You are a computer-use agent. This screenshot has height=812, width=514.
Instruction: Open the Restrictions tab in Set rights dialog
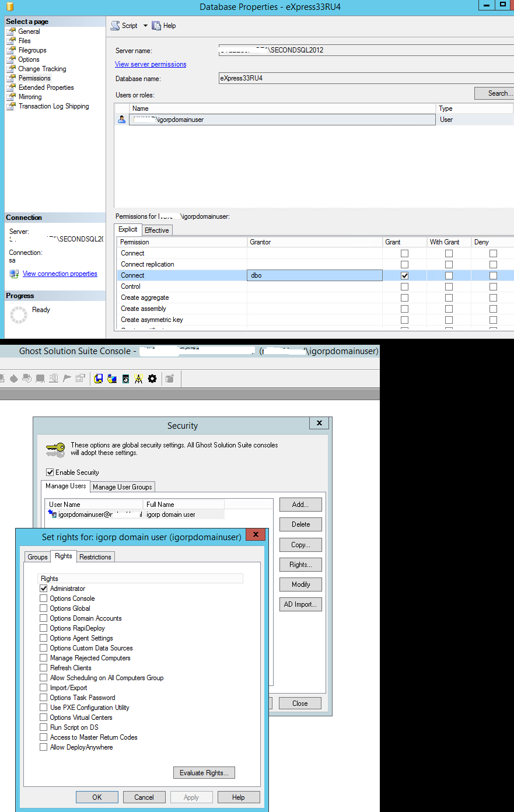95,556
